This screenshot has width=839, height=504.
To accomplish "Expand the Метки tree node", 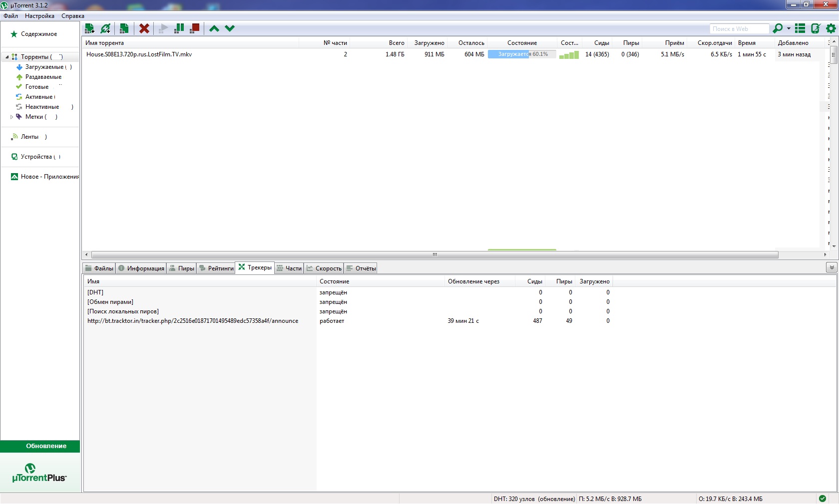I will [x=11, y=117].
